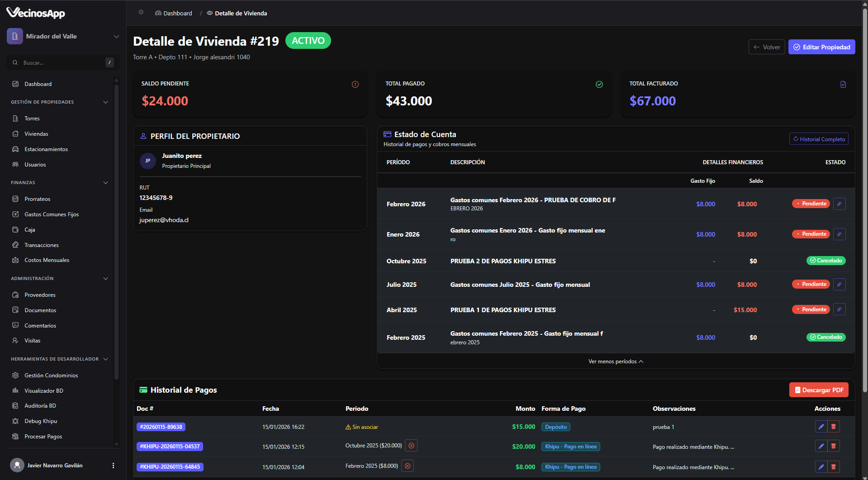
Task: Open user options three-dot menu
Action: 113,465
